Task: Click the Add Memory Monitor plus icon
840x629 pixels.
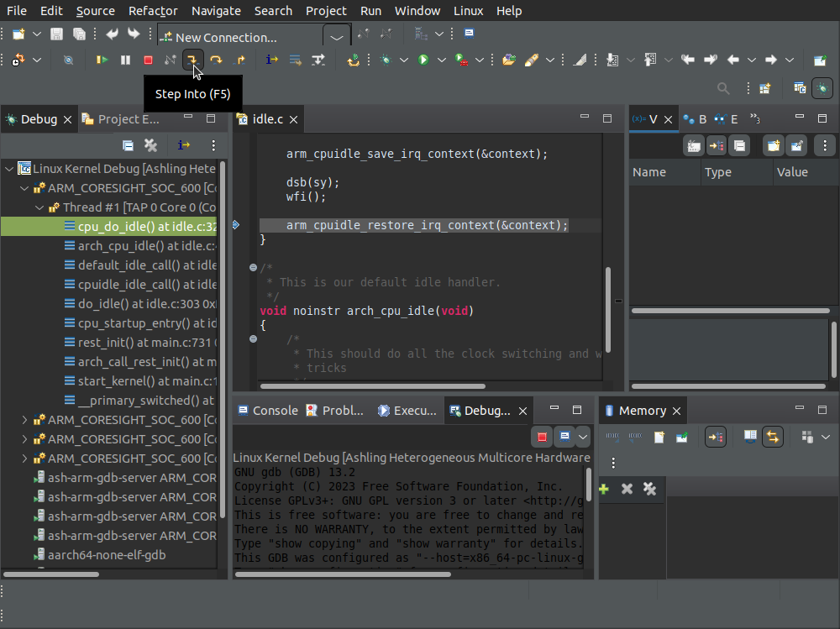Action: tap(603, 489)
